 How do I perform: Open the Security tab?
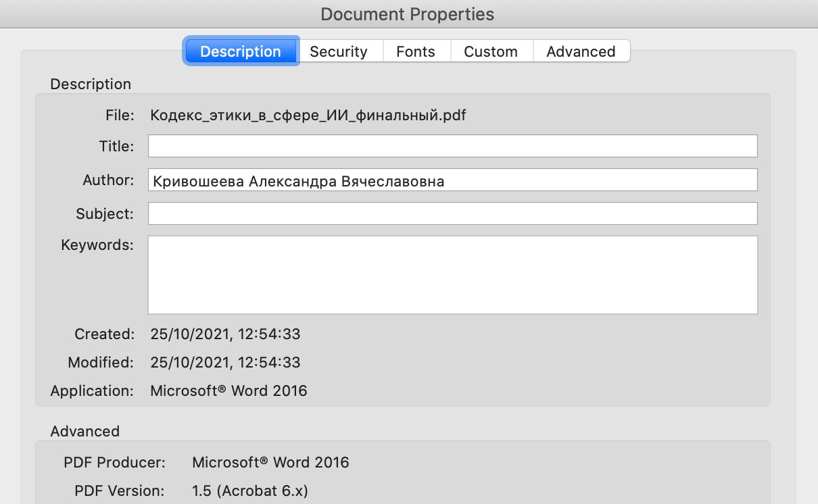(339, 51)
